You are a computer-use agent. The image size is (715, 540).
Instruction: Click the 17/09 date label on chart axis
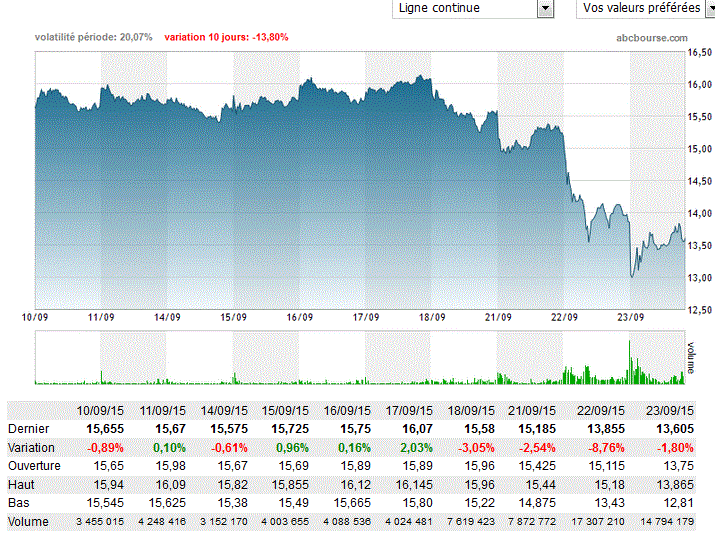(x=366, y=317)
